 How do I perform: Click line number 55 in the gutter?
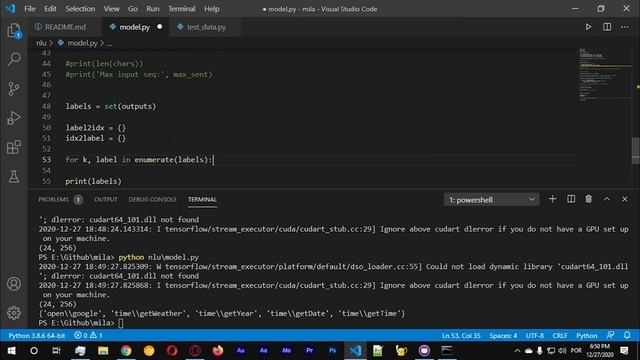(x=47, y=181)
